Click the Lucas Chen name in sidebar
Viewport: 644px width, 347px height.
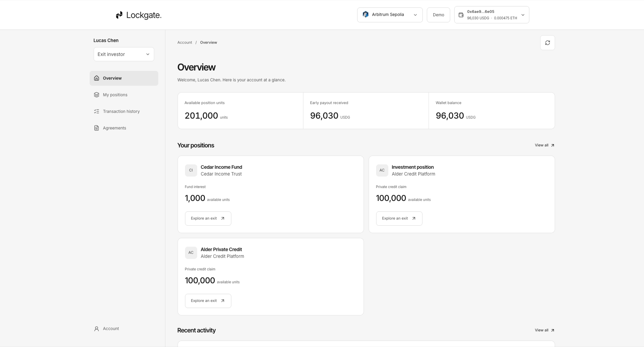pos(106,40)
